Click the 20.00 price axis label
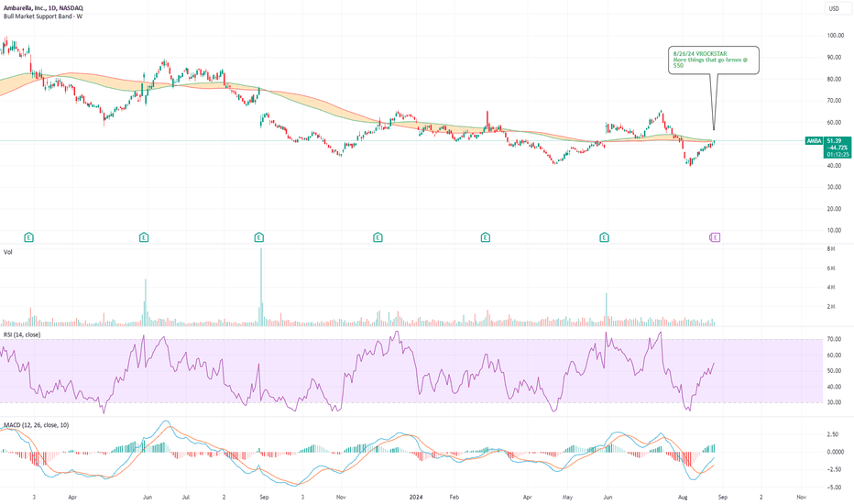854x504 pixels. point(834,209)
